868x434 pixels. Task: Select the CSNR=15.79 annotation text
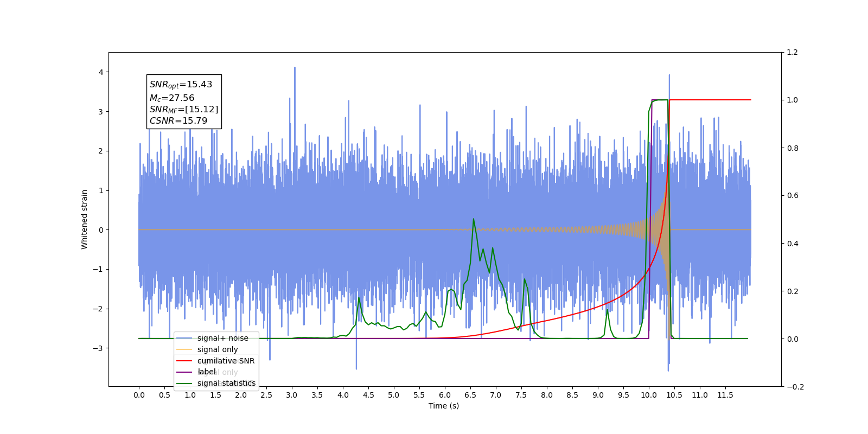click(178, 121)
